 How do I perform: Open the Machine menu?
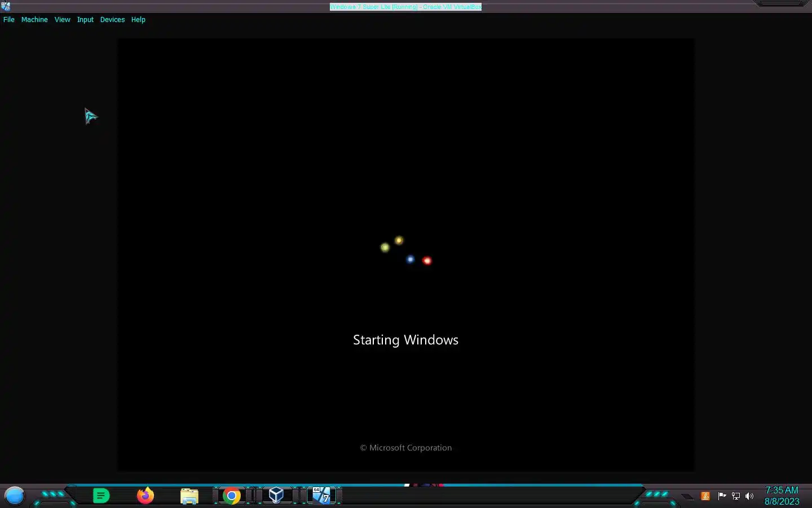[x=34, y=20]
